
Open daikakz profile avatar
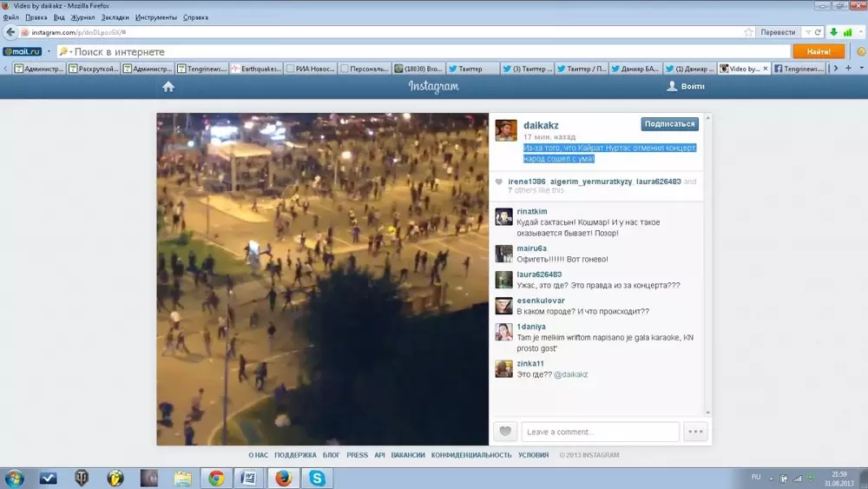tap(505, 130)
